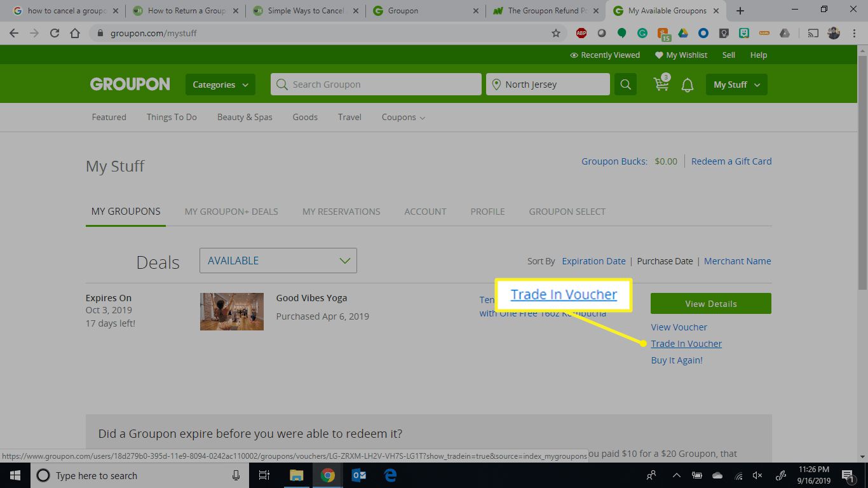
Task: Select the My Groupons tab
Action: (126, 212)
